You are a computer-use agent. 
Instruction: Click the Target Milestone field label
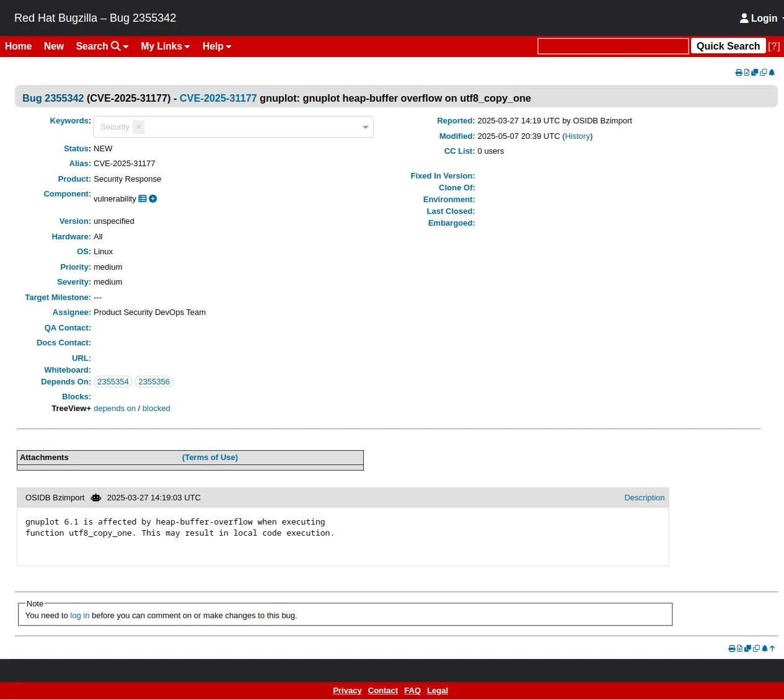(58, 297)
